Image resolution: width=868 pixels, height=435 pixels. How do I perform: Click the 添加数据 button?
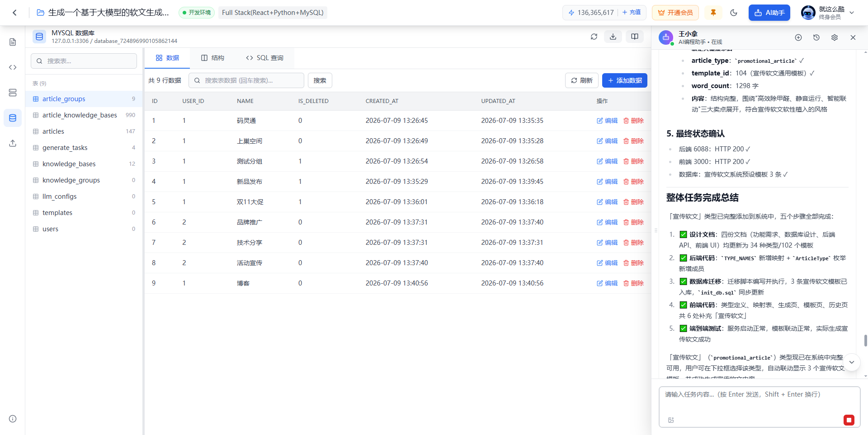click(625, 80)
